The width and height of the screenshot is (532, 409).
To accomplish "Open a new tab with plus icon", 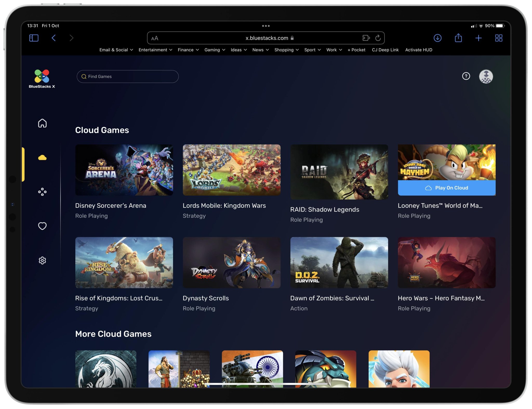I will click(478, 38).
